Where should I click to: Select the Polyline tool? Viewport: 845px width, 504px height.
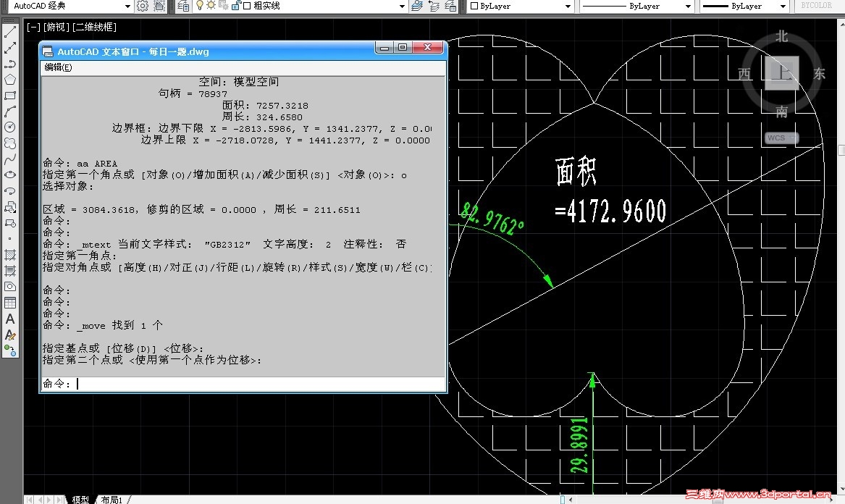[9, 64]
